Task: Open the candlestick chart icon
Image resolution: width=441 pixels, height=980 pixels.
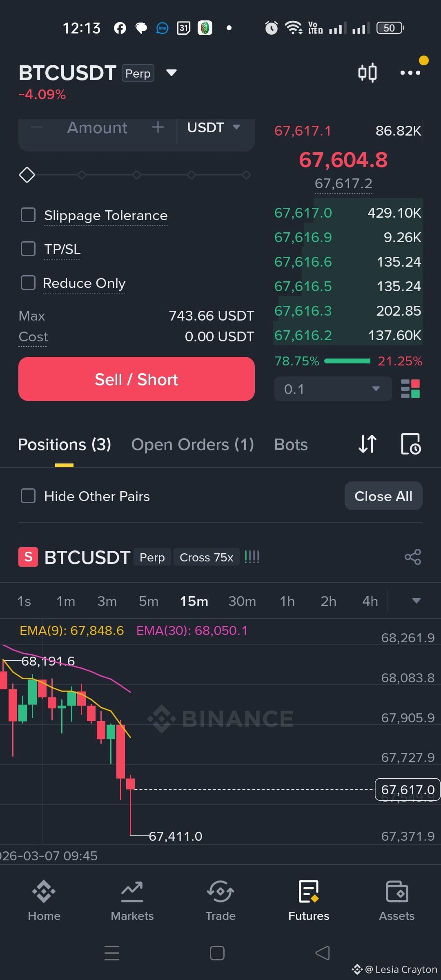Action: click(x=367, y=73)
